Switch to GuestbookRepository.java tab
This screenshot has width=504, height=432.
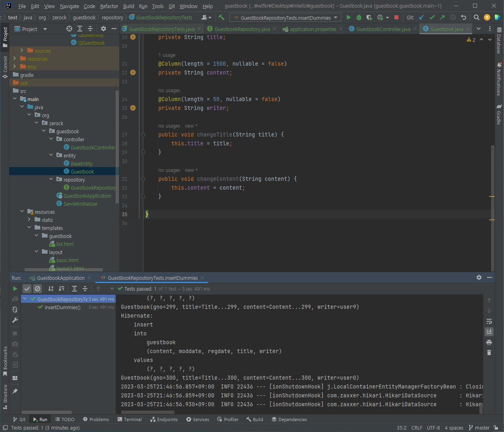coord(242,29)
